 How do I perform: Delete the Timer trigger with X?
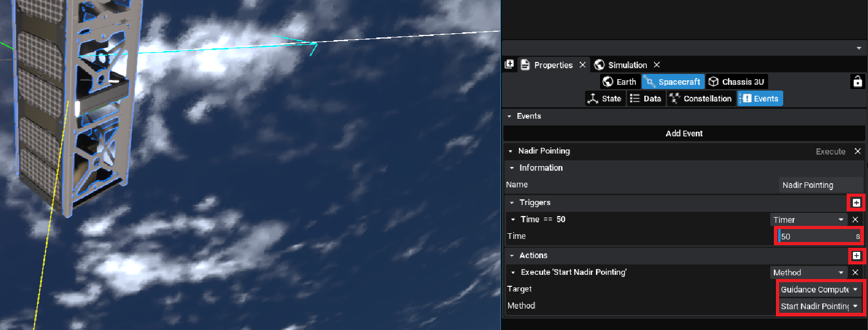point(855,220)
